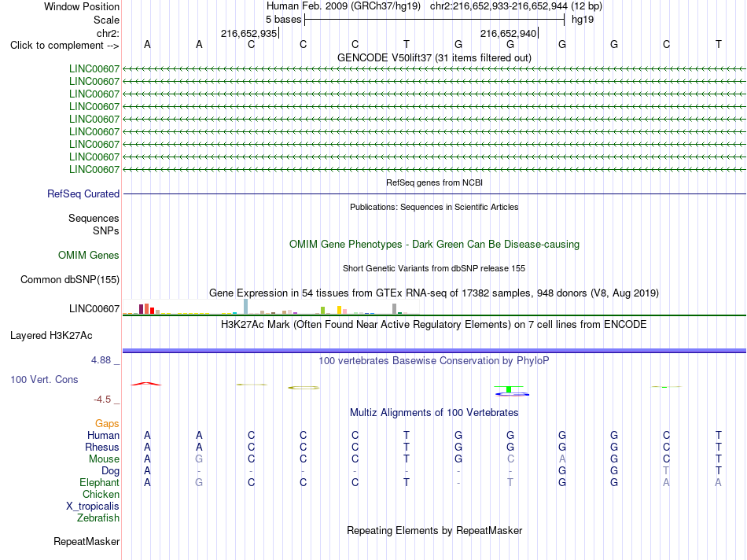This screenshot has width=747, height=560.
Task: Click the Scale track label
Action: [106, 20]
